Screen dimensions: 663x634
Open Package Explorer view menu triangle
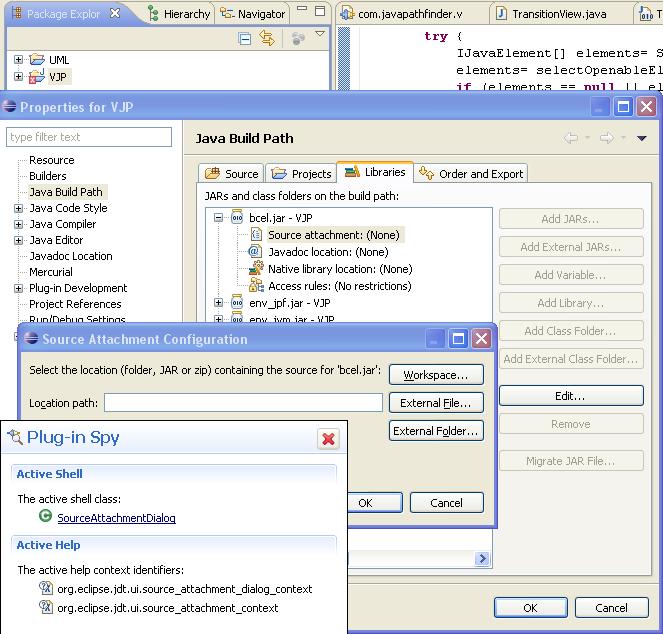pos(320,35)
